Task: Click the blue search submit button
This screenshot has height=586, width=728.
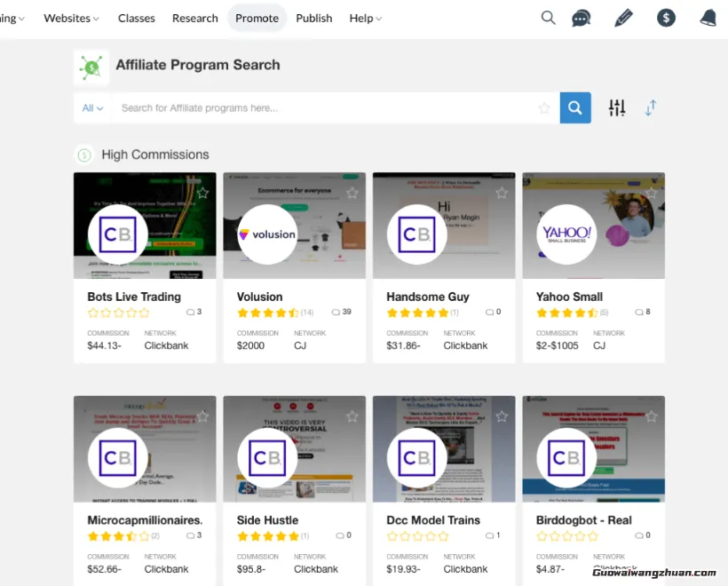Action: [x=575, y=107]
